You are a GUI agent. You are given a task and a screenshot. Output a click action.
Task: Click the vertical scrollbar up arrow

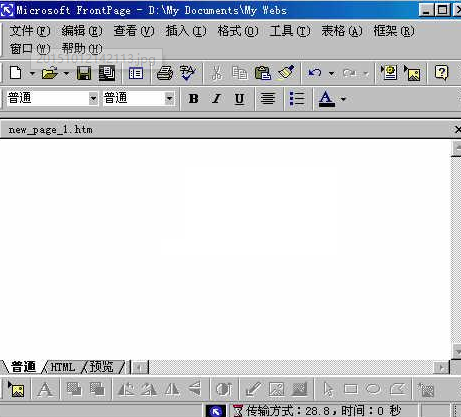tap(456, 148)
